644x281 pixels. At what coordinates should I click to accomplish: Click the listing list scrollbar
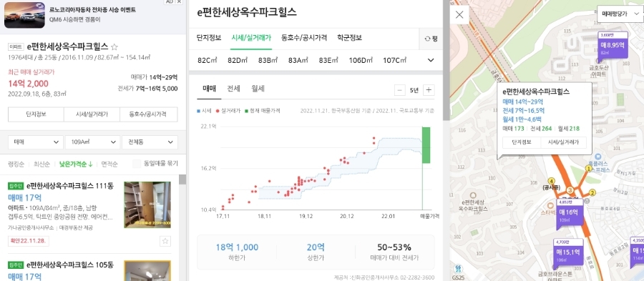point(182,179)
